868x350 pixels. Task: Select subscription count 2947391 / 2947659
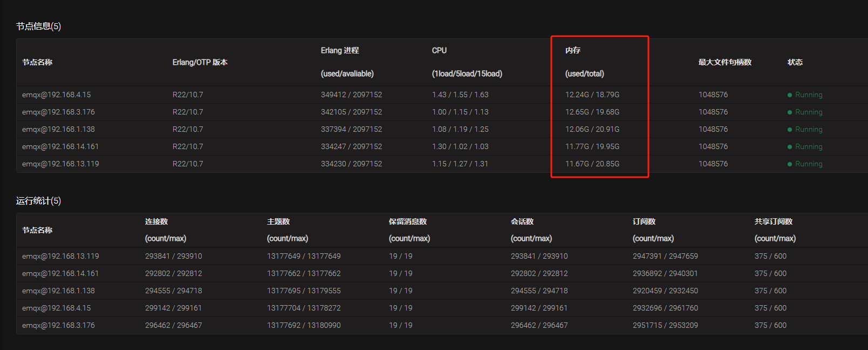[665, 256]
